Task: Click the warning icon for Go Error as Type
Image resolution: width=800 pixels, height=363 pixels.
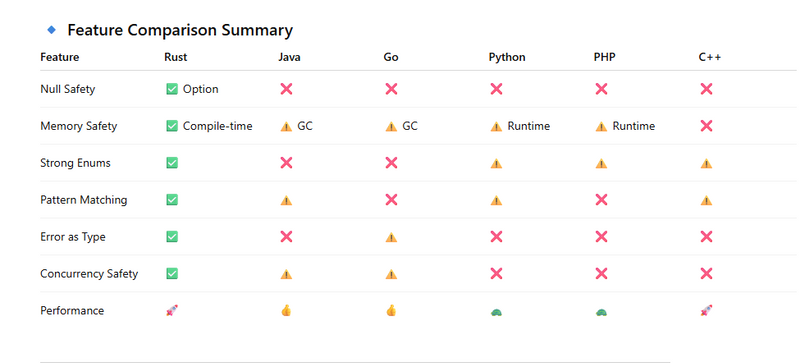Action: click(391, 237)
